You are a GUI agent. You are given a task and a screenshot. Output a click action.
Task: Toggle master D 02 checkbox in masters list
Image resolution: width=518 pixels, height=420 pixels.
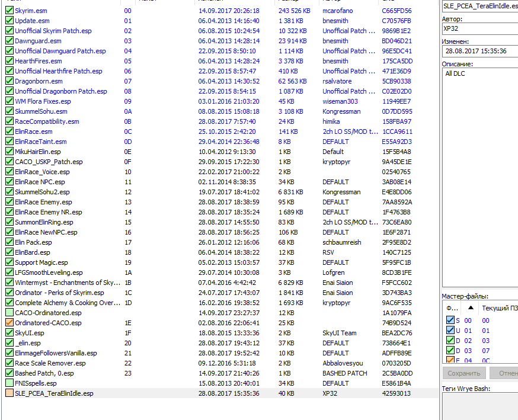450,340
